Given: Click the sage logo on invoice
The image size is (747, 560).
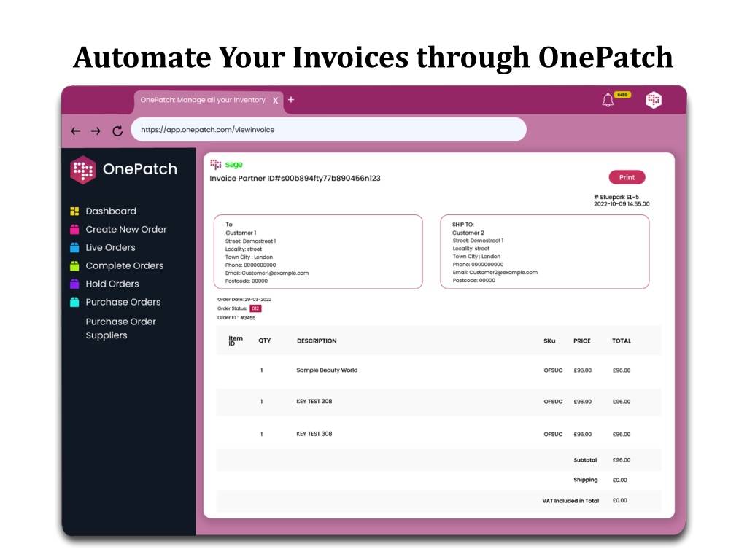Looking at the screenshot, I should (x=234, y=164).
